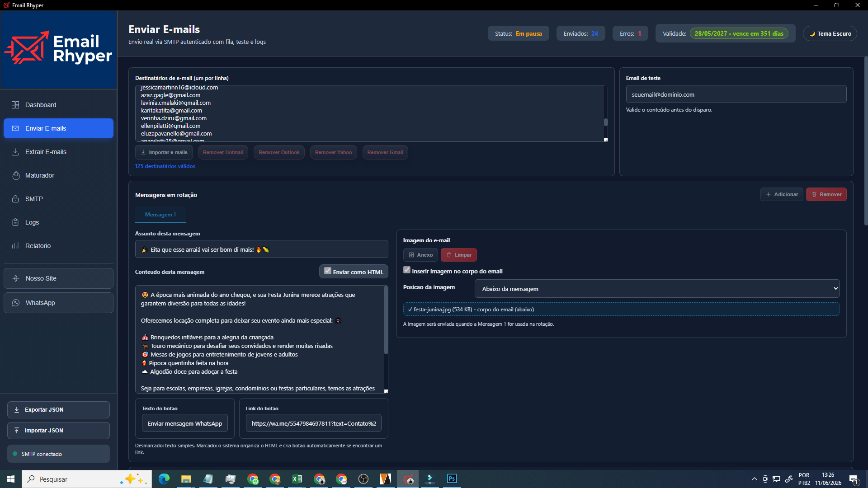Screen dimensions: 868x488
Task: Switch to the Mensagem 1 tab
Action: pyautogui.click(x=160, y=215)
